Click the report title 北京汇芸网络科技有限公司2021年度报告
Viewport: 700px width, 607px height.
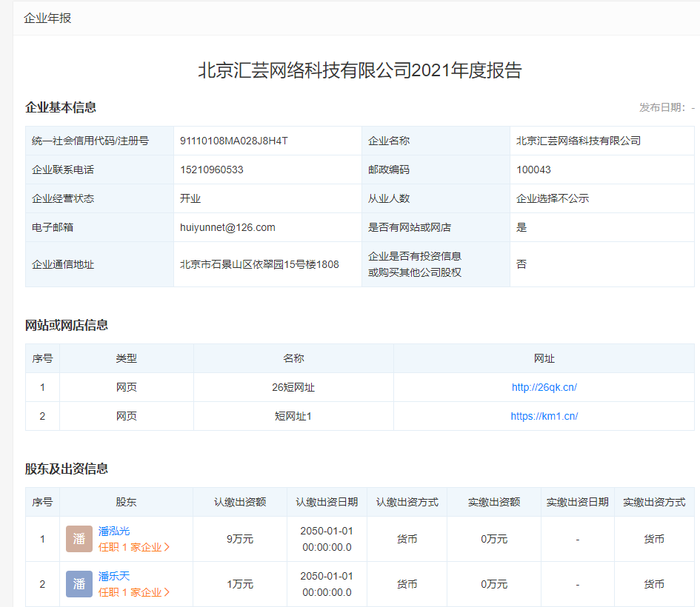tap(360, 70)
